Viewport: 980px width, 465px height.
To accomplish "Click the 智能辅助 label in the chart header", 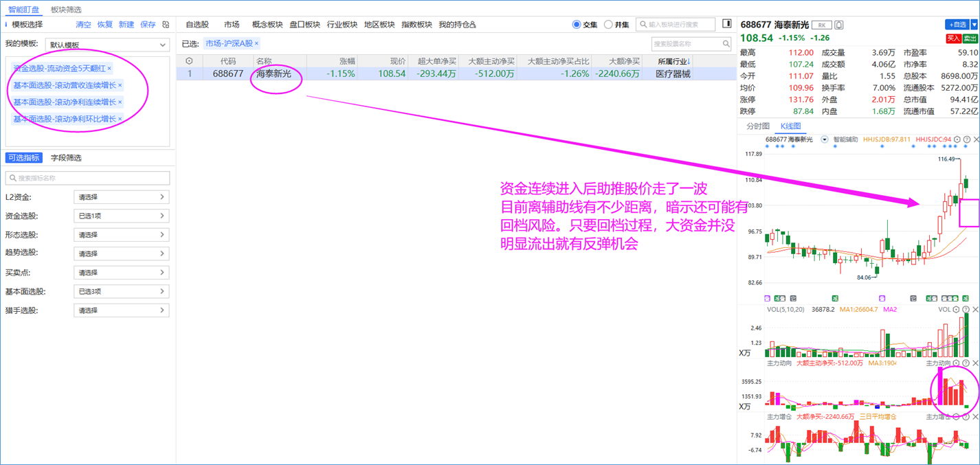I will (845, 139).
